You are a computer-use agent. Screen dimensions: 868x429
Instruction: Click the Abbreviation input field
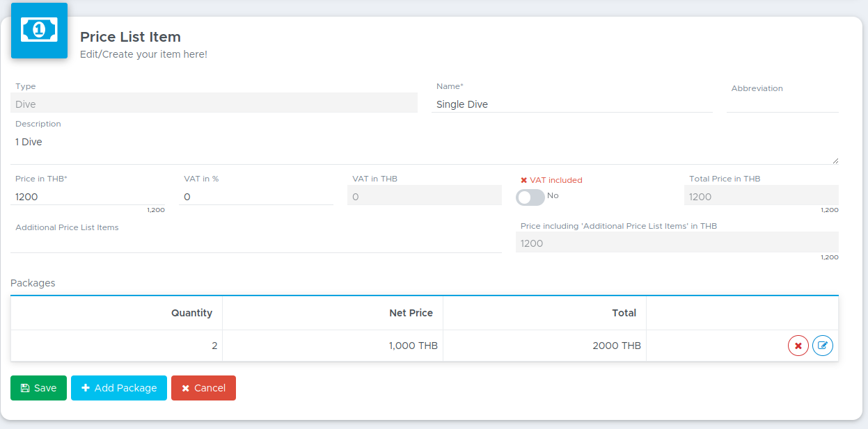point(782,104)
